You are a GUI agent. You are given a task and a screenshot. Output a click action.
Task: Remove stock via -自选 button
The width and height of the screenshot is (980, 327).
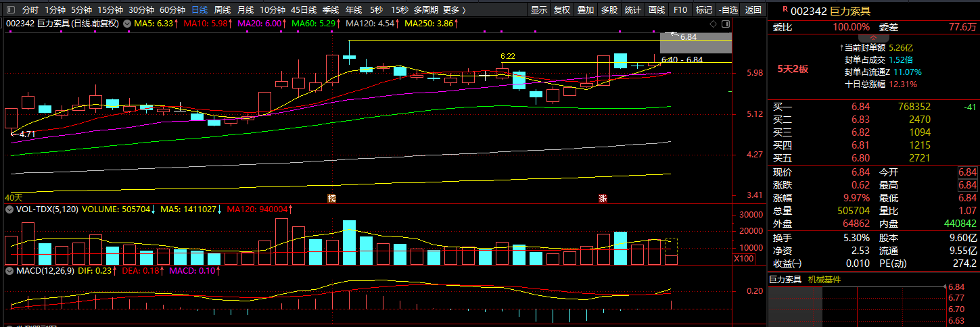coord(728,10)
